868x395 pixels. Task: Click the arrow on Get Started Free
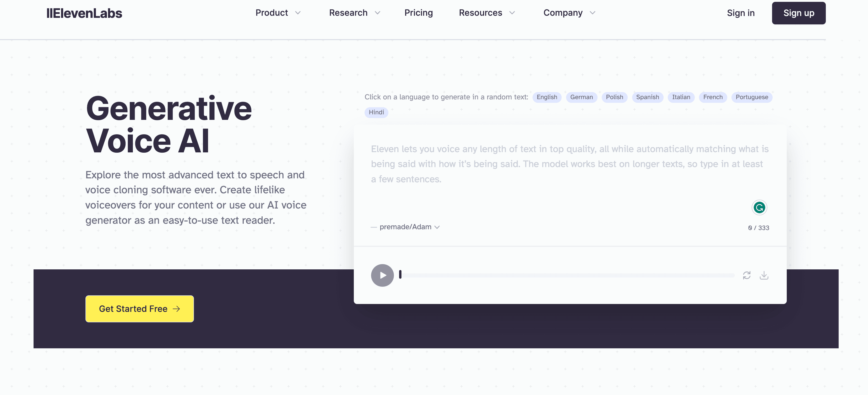click(176, 309)
